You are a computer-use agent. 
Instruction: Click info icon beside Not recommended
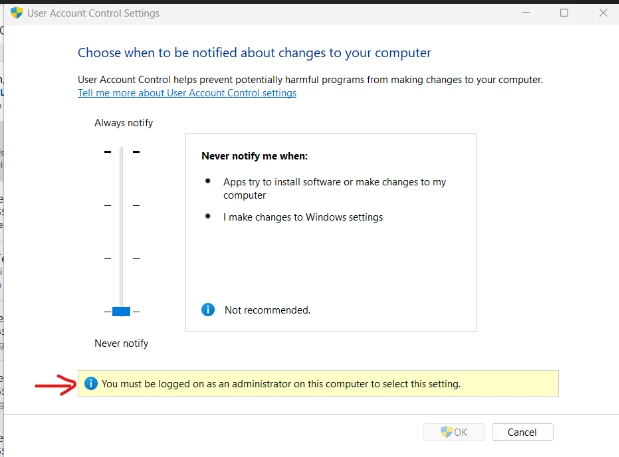pos(208,310)
